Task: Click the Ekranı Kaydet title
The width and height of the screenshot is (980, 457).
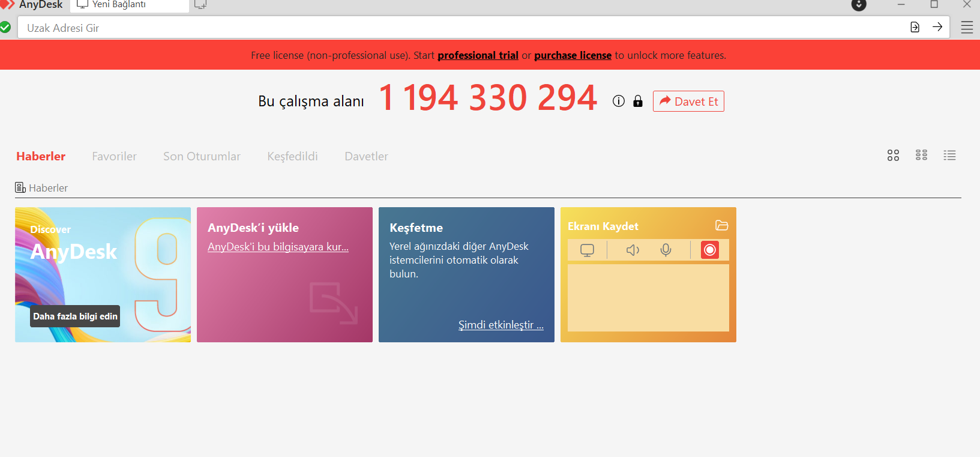Action: click(x=603, y=226)
